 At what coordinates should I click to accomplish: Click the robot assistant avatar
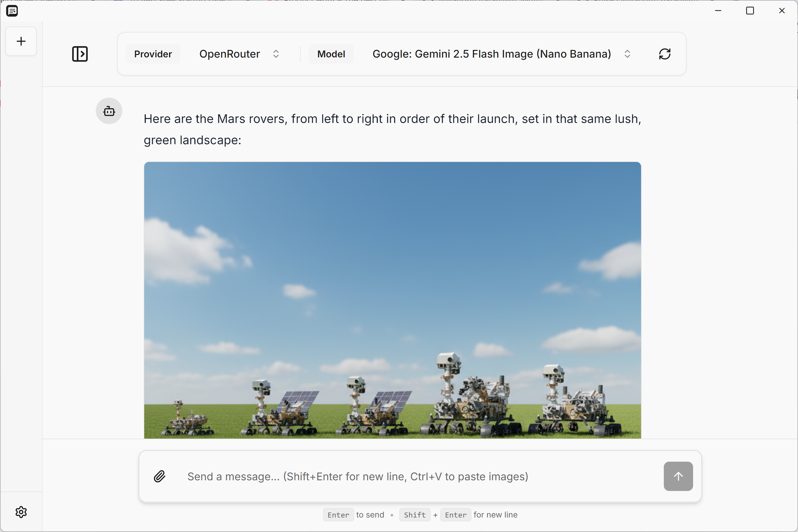click(109, 111)
